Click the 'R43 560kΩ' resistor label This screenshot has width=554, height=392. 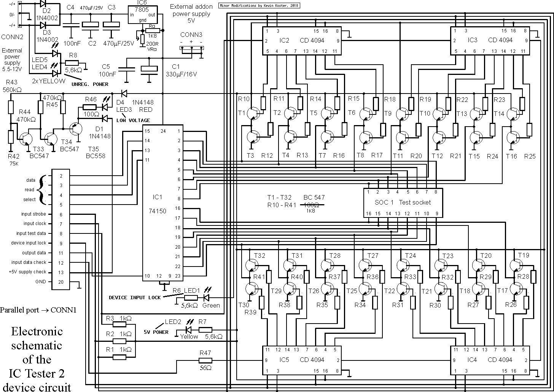(11, 86)
